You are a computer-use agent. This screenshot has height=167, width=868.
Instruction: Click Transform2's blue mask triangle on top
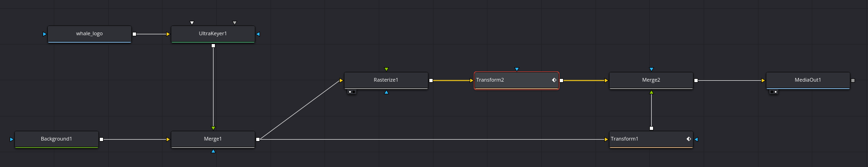coord(517,69)
